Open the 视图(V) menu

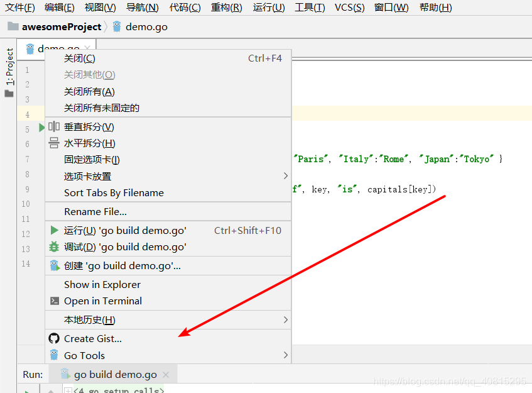(x=100, y=7)
